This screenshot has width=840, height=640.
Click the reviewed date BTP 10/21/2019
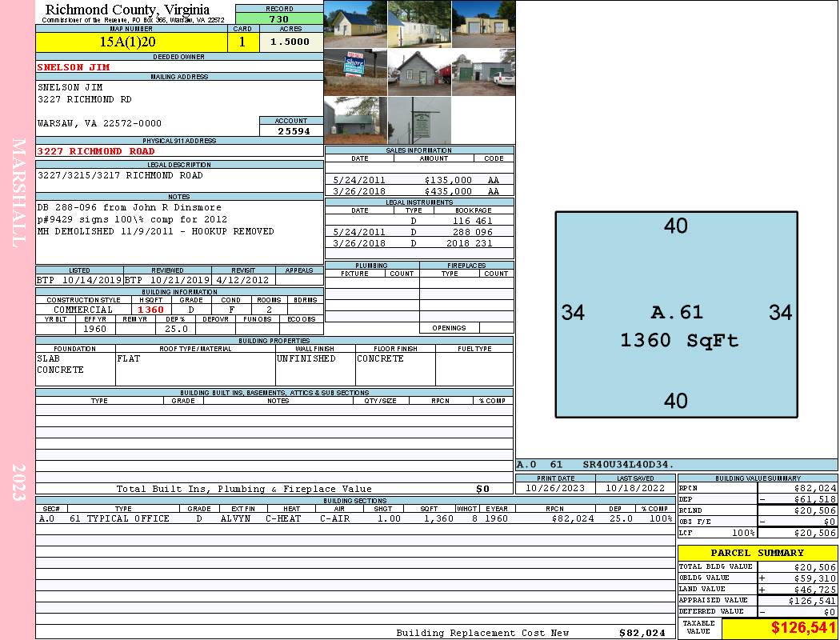pyautogui.click(x=167, y=280)
